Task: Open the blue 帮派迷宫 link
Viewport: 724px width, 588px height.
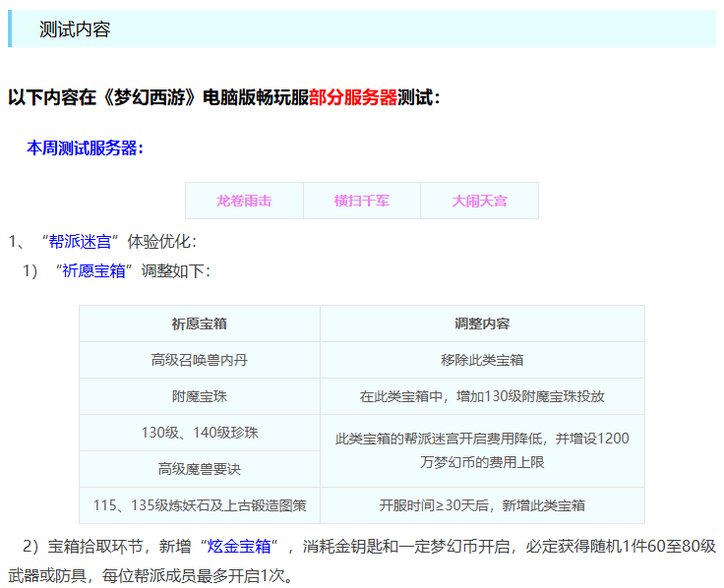Action: click(x=84, y=241)
